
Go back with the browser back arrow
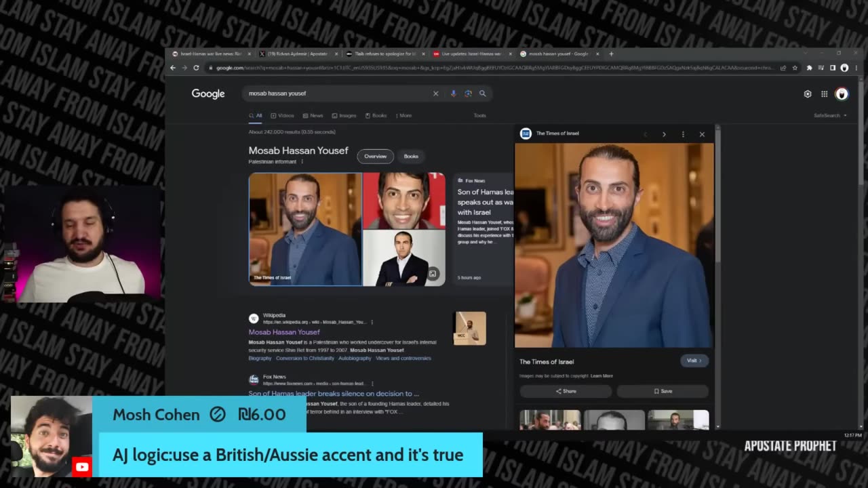tap(173, 68)
